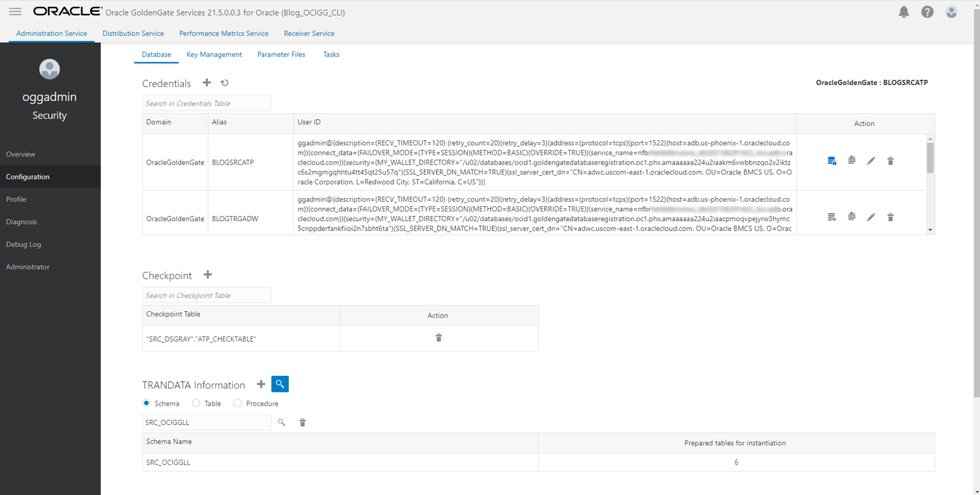Delete the BLOGSRCATP credential
This screenshot has width=980, height=495.
(x=891, y=161)
